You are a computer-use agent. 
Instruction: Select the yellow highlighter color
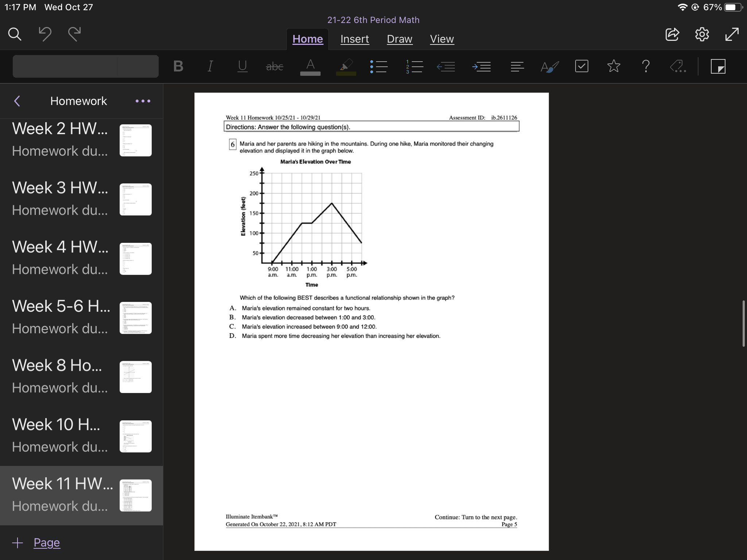pos(346,66)
